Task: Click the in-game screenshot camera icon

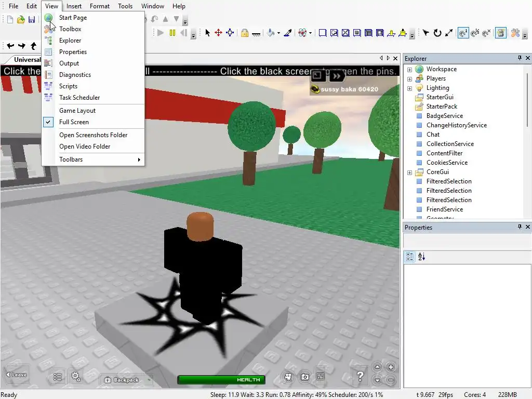Action: point(304,377)
